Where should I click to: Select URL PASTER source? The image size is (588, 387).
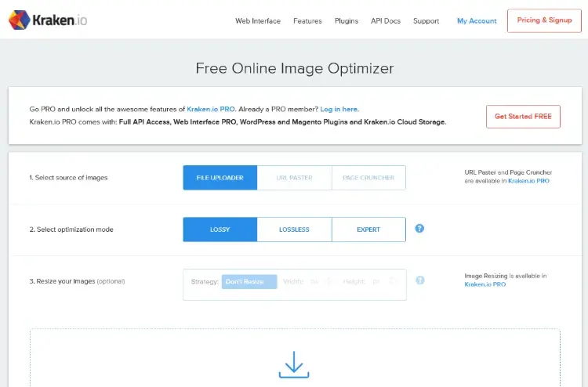294,178
